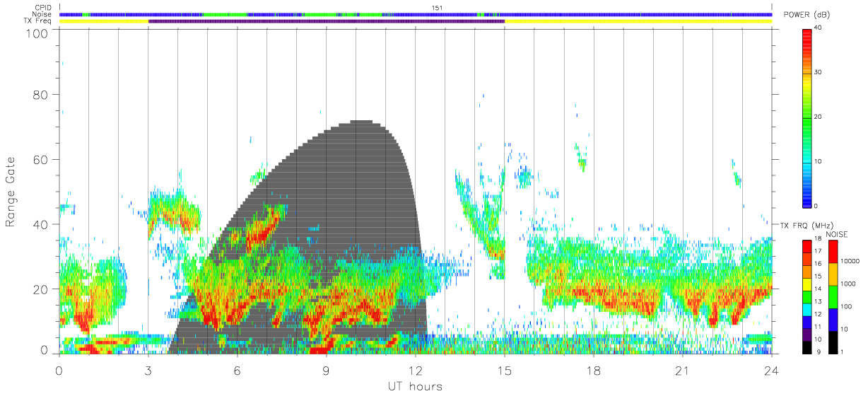The width and height of the screenshot is (868, 401).
Task: Click the orange block of the NOISE color bar
Action: (833, 274)
